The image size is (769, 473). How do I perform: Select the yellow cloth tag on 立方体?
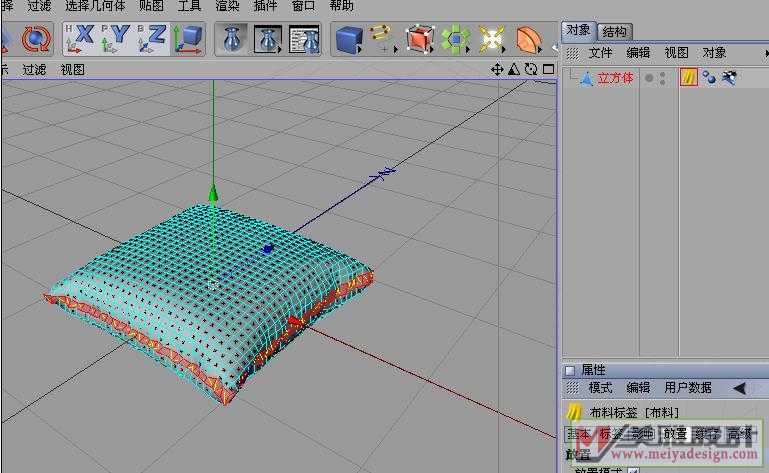click(689, 78)
